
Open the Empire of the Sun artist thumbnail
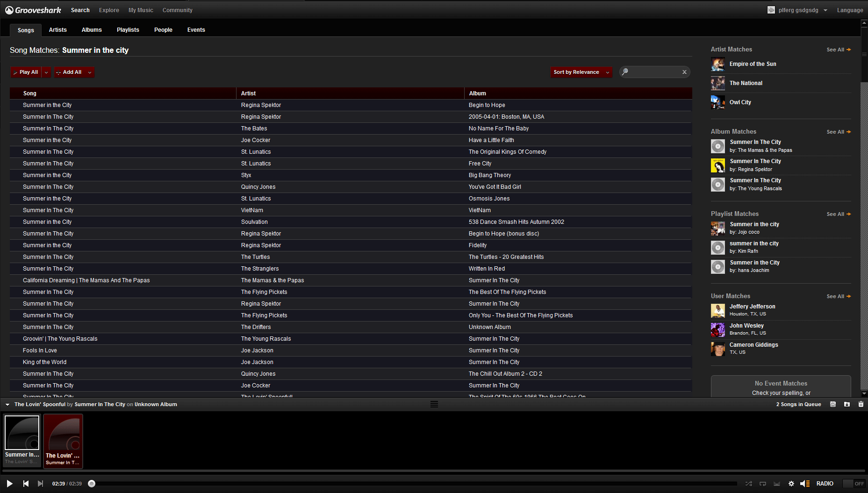tap(718, 64)
